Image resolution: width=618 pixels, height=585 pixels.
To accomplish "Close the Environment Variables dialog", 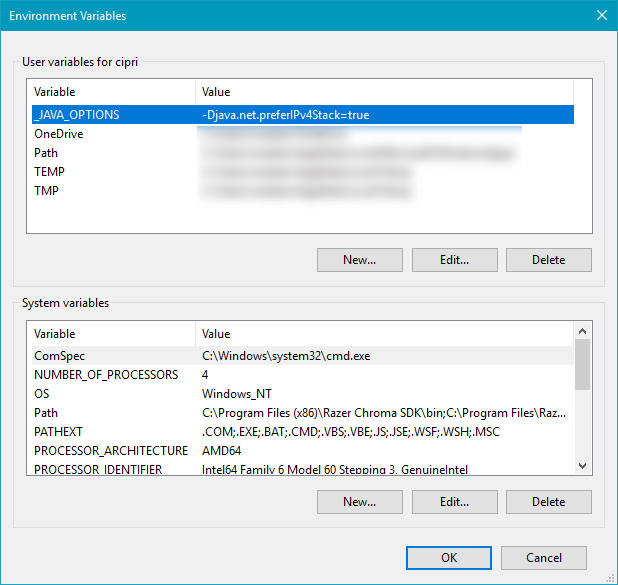I will point(601,15).
